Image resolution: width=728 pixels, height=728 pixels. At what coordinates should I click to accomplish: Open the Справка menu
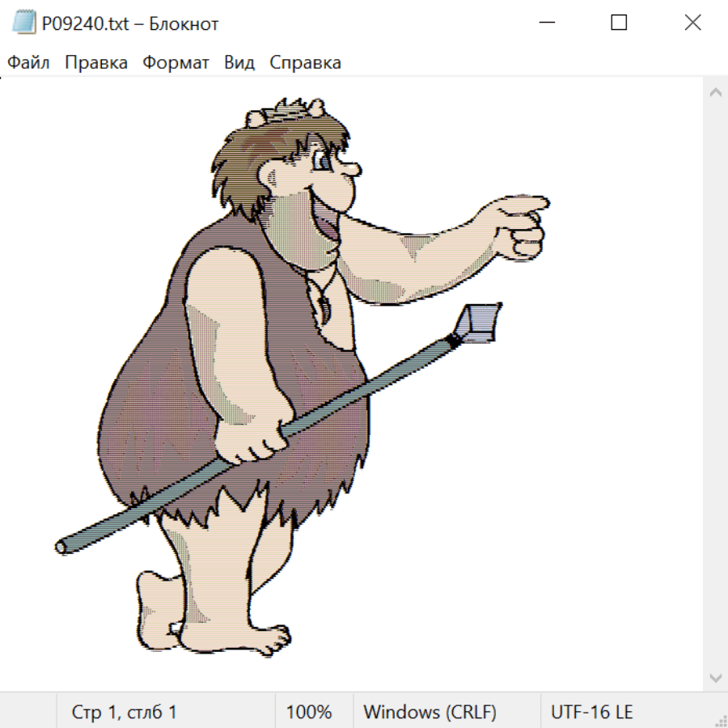pyautogui.click(x=305, y=63)
